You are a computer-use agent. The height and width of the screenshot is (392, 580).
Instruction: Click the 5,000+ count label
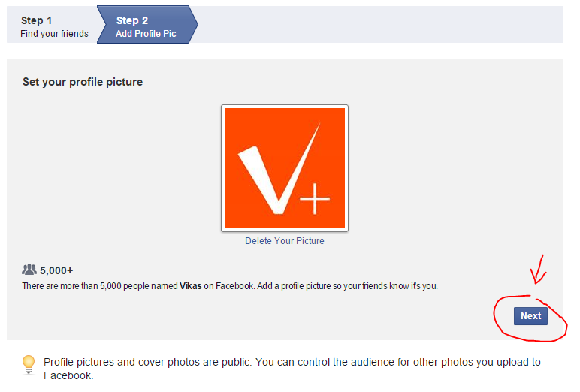56,270
